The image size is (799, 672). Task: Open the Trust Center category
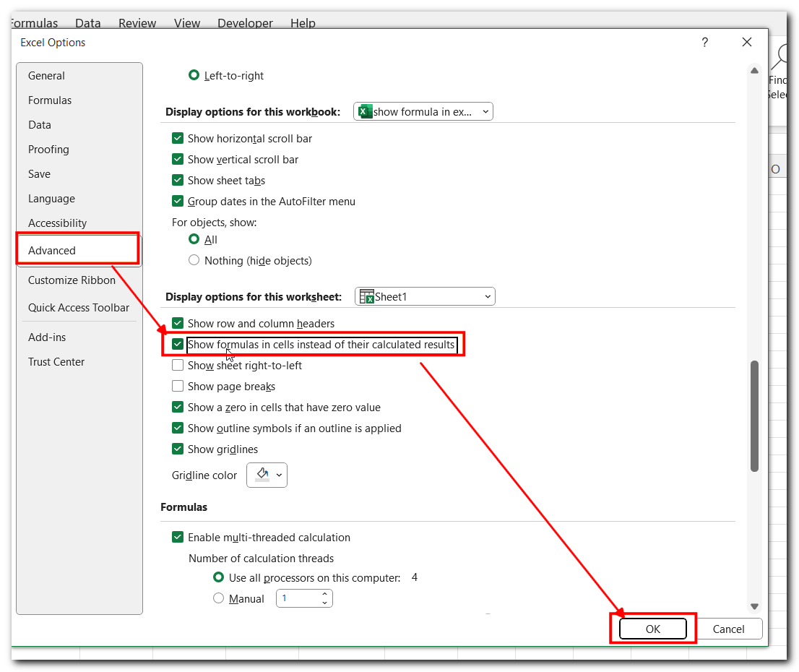(79, 361)
